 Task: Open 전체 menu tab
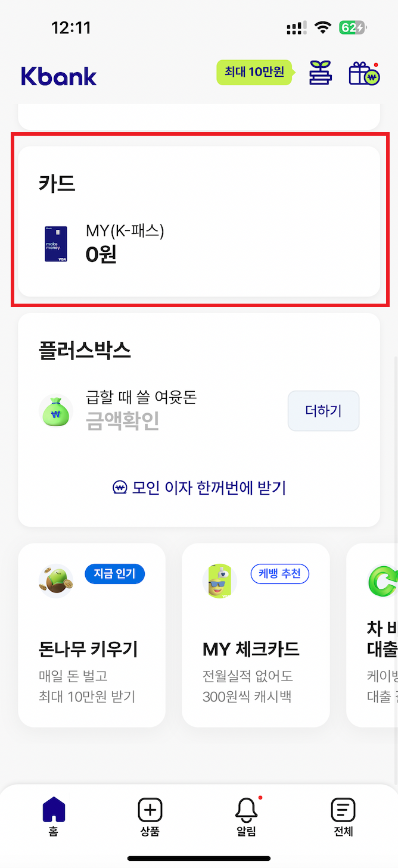343,817
